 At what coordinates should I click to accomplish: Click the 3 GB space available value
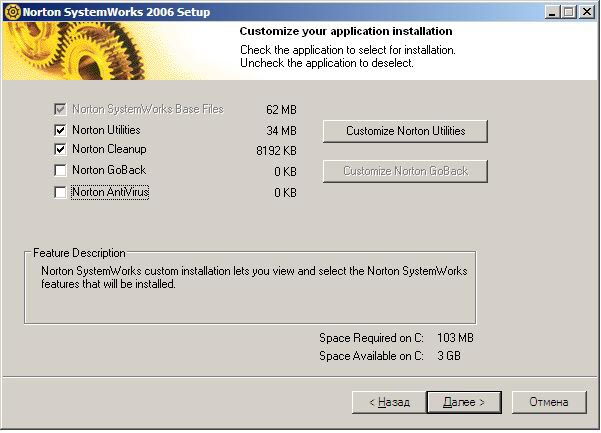point(449,356)
